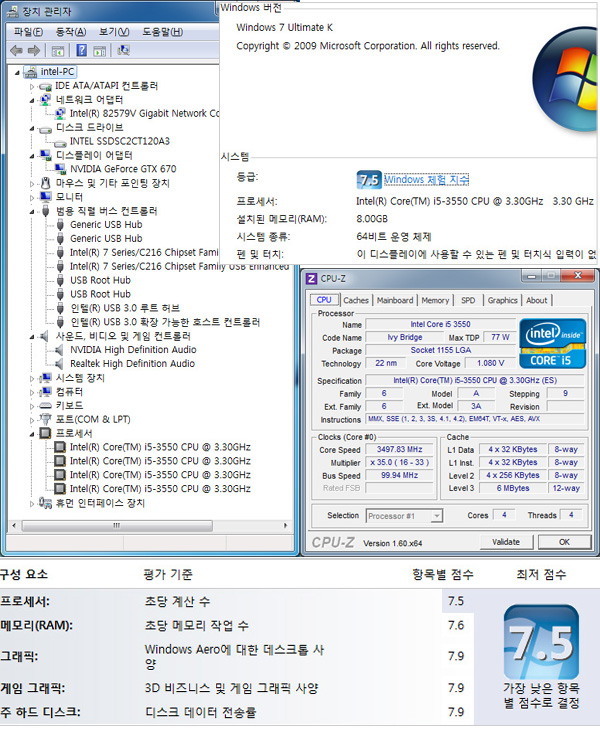Select INTEL SSDSC2CT120A3 disk drive
Viewport: 600px width, 729px height.
(x=120, y=141)
